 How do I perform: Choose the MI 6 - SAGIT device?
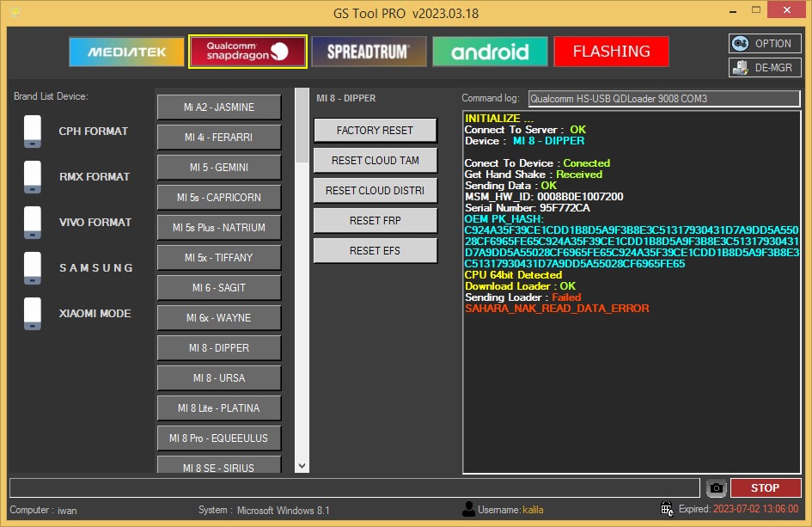pyautogui.click(x=219, y=288)
